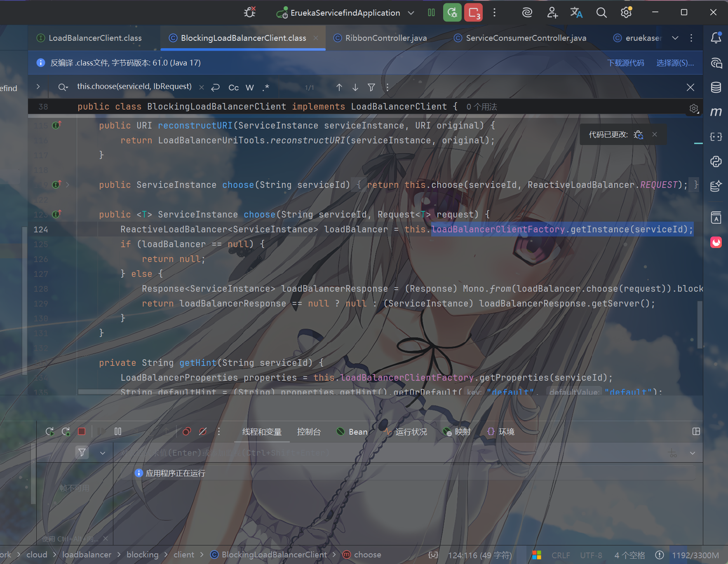Switch to the 映射 tab
The image size is (728, 564).
point(457,432)
